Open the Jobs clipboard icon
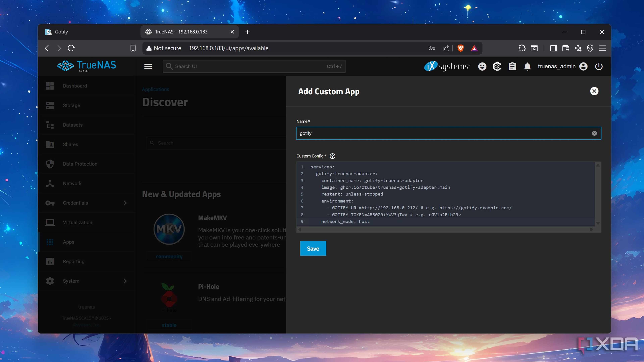644x362 pixels. 512,67
